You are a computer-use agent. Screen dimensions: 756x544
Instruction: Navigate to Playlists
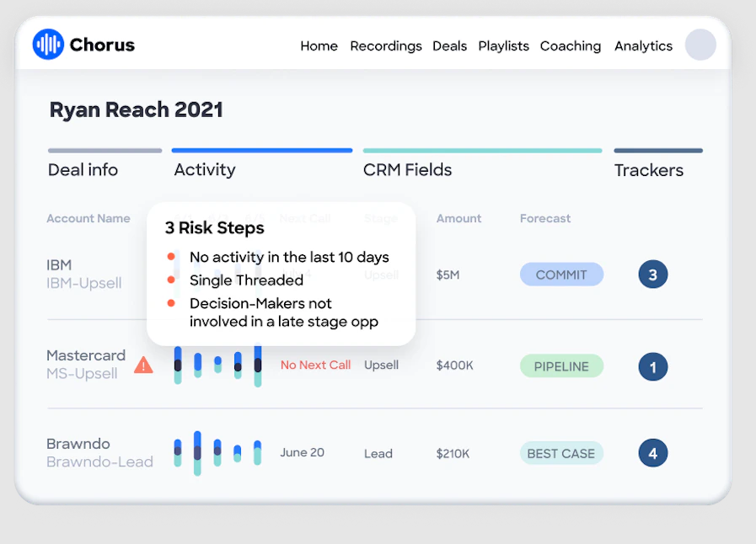[503, 45]
